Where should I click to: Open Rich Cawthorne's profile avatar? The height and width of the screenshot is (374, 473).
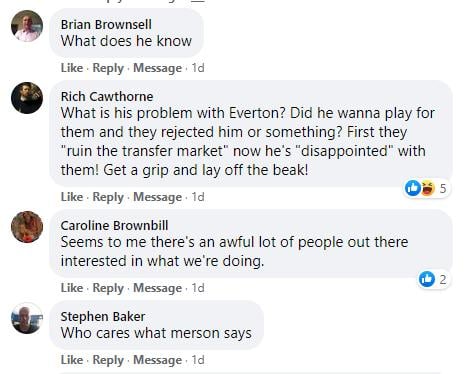tap(27, 98)
